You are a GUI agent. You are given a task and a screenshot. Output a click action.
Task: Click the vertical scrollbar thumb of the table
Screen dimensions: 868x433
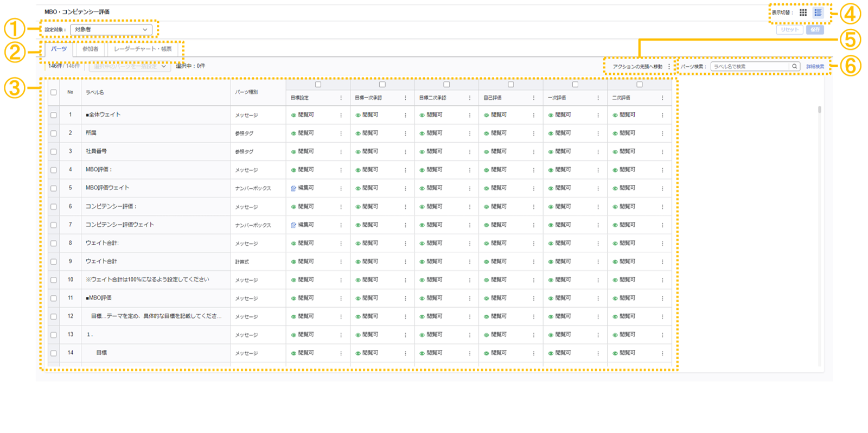pyautogui.click(x=819, y=110)
